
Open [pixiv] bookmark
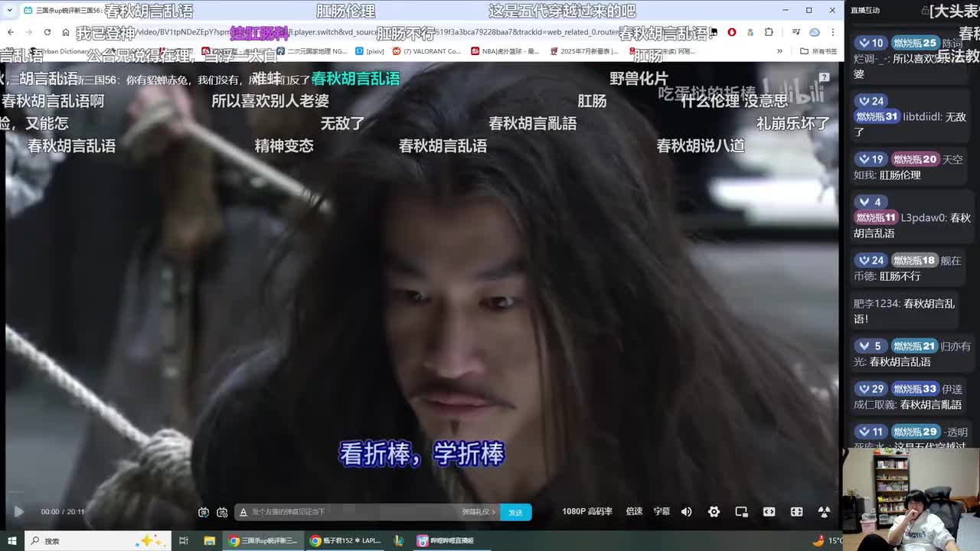point(370,51)
